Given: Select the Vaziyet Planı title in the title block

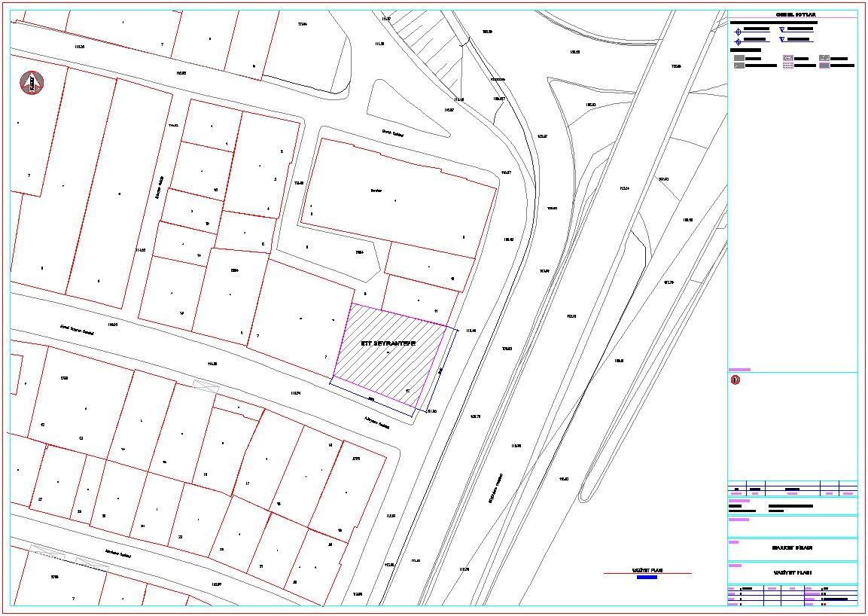Looking at the screenshot, I should (x=792, y=573).
